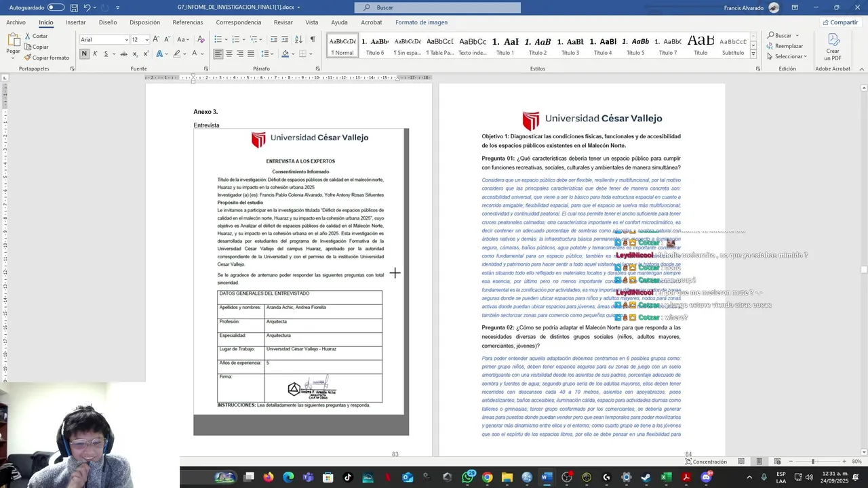Open Firefox from the taskbar
The image size is (868, 488).
(x=269, y=477)
